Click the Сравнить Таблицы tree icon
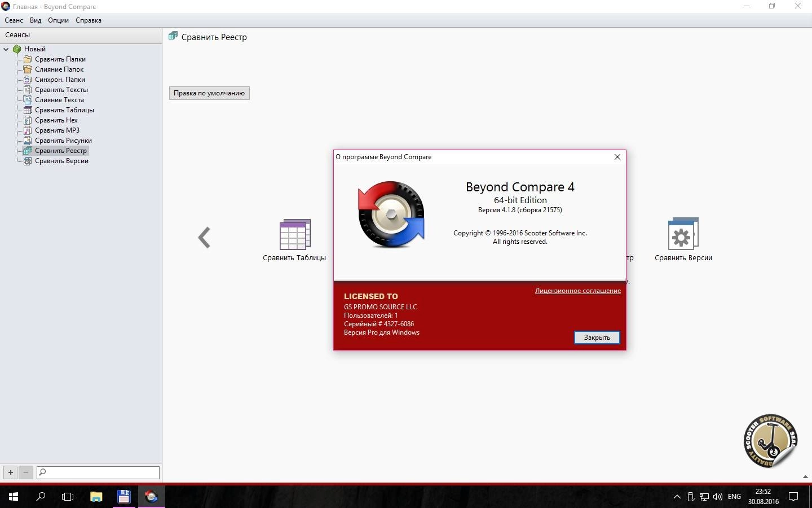The width and height of the screenshot is (812, 508). tap(28, 110)
